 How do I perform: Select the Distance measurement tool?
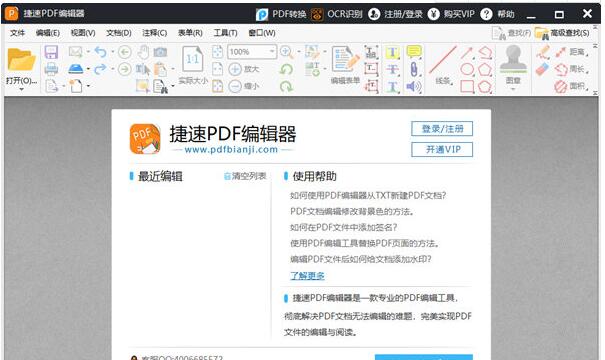pyautogui.click(x=571, y=52)
